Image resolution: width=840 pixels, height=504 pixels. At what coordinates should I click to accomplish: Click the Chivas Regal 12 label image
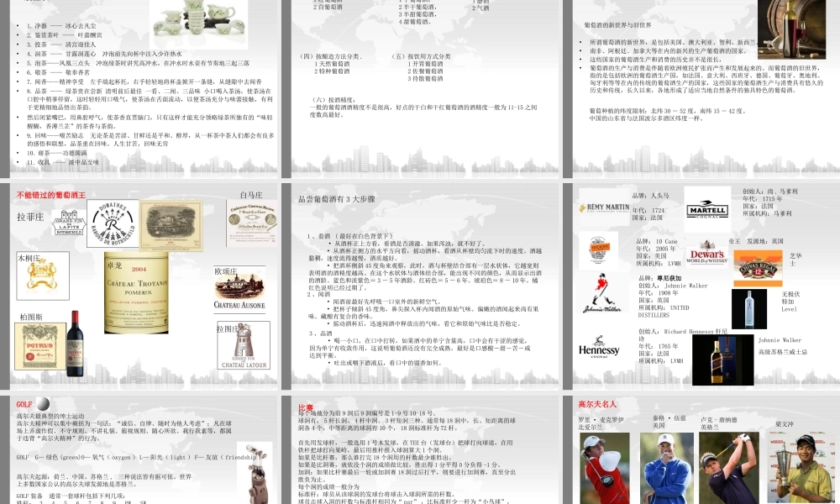[758, 269]
